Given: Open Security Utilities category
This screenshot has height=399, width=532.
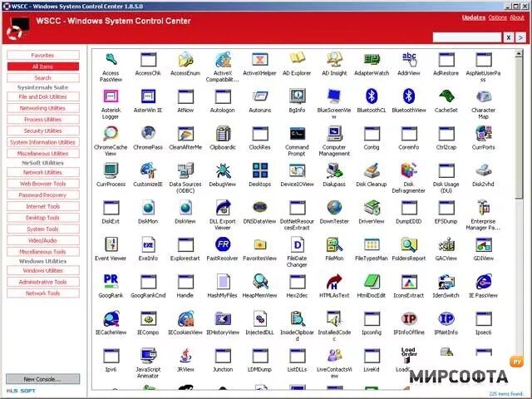Looking at the screenshot, I should pos(43,131).
